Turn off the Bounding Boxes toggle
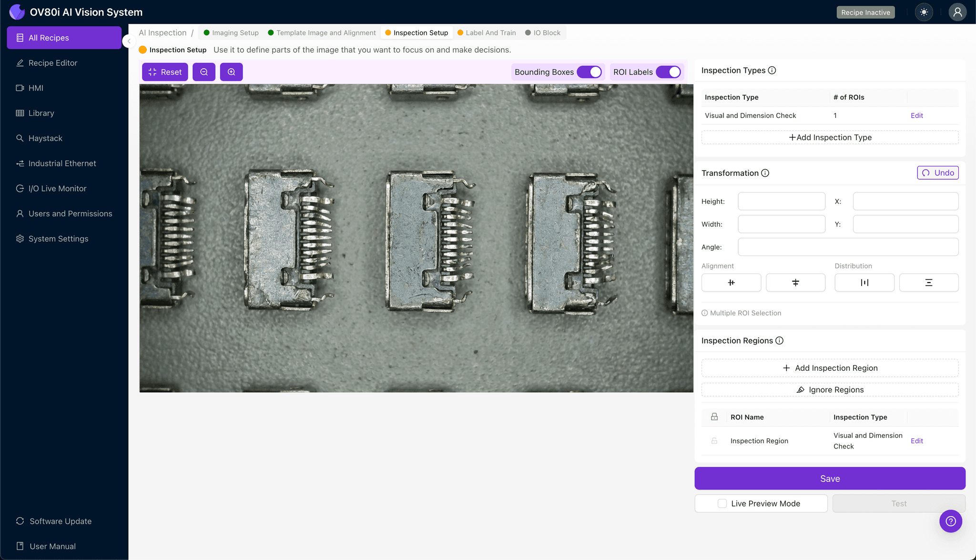 [x=590, y=72]
